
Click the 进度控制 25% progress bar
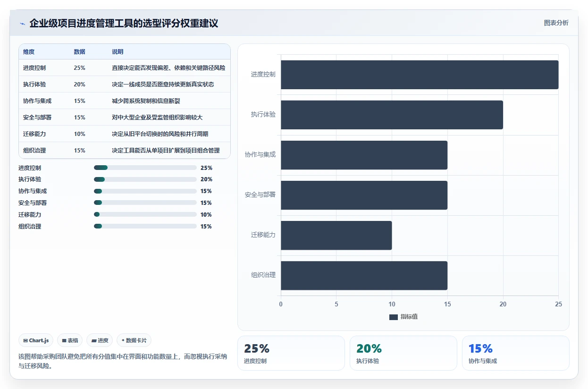coord(145,168)
